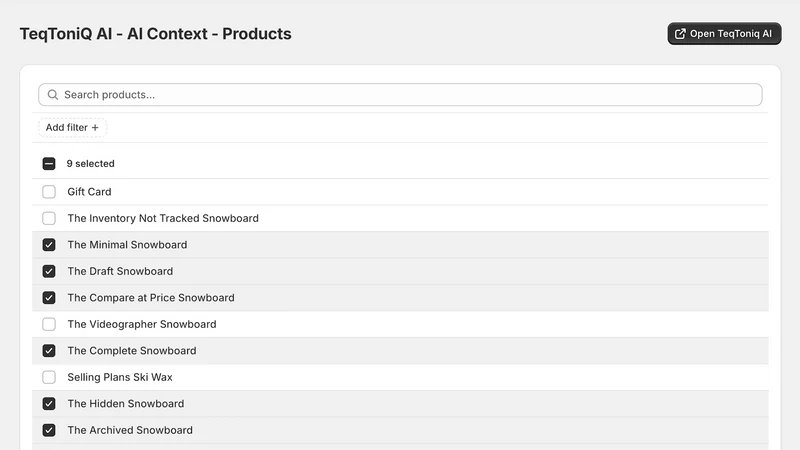Open the Add filter menu
The height and width of the screenshot is (450, 800).
coord(72,128)
